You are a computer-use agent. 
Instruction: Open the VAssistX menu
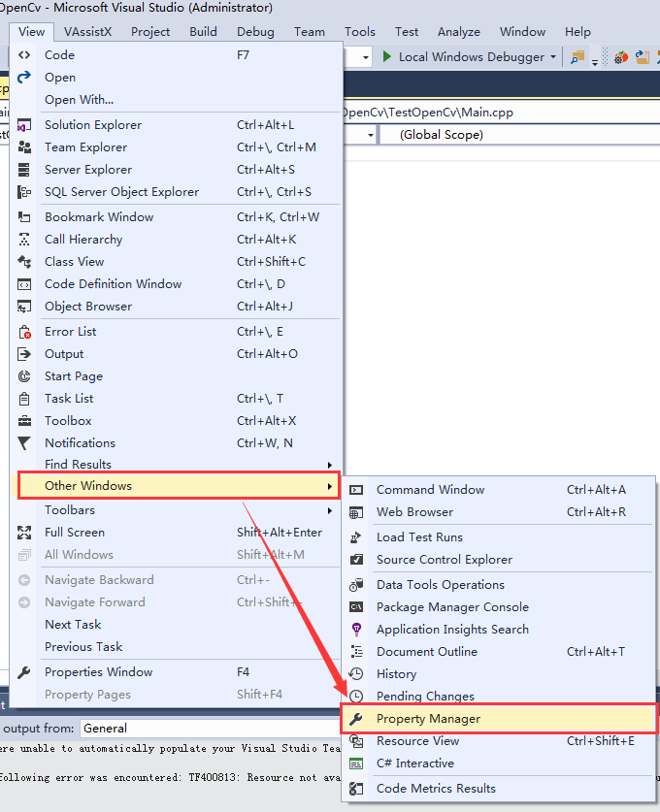coord(87,32)
